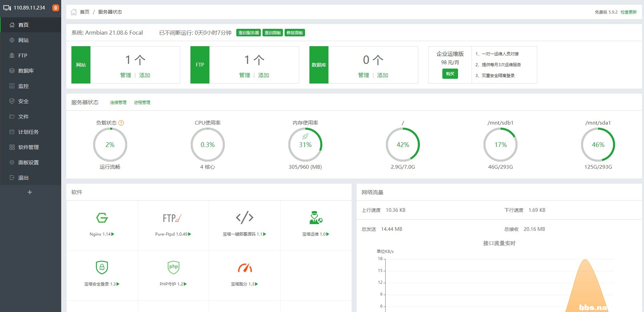Click the play arrow next to 宝塔跑分 1.3
This screenshot has width=644, height=312.
click(257, 284)
